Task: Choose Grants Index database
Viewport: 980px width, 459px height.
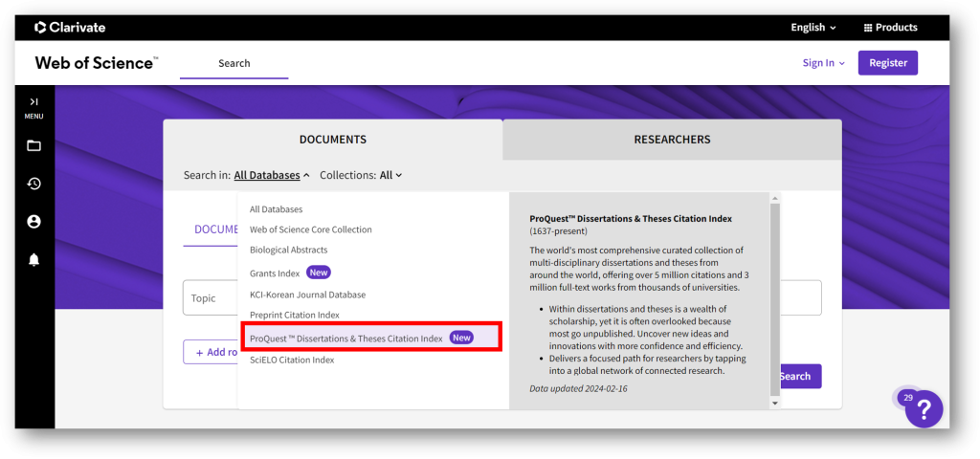Action: pyautogui.click(x=275, y=273)
